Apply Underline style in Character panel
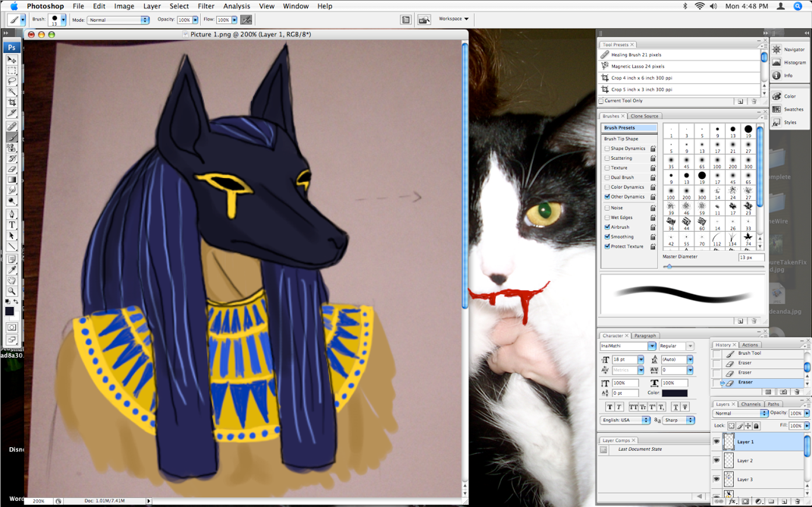 click(x=676, y=407)
